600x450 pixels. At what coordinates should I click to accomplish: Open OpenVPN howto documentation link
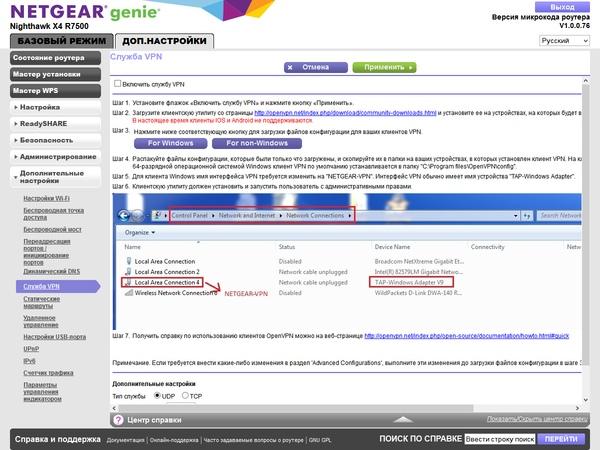(x=466, y=336)
